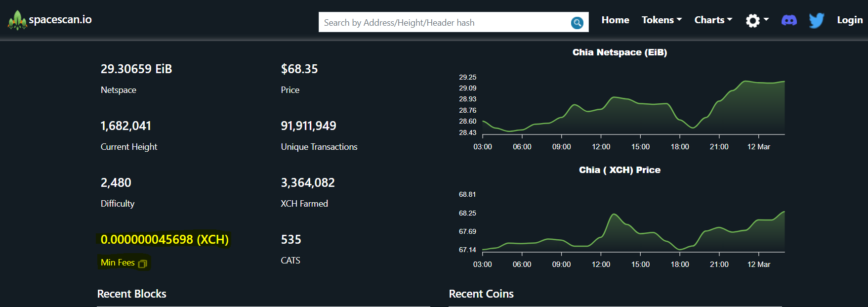Click the Difficulty label
Image resolution: width=868 pixels, height=307 pixels.
118,204
